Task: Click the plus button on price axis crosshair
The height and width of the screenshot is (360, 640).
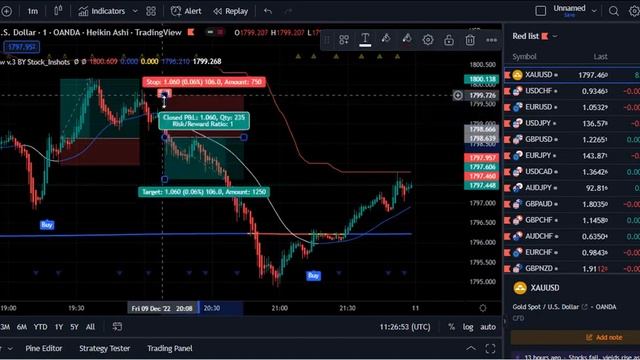Action: (458, 96)
